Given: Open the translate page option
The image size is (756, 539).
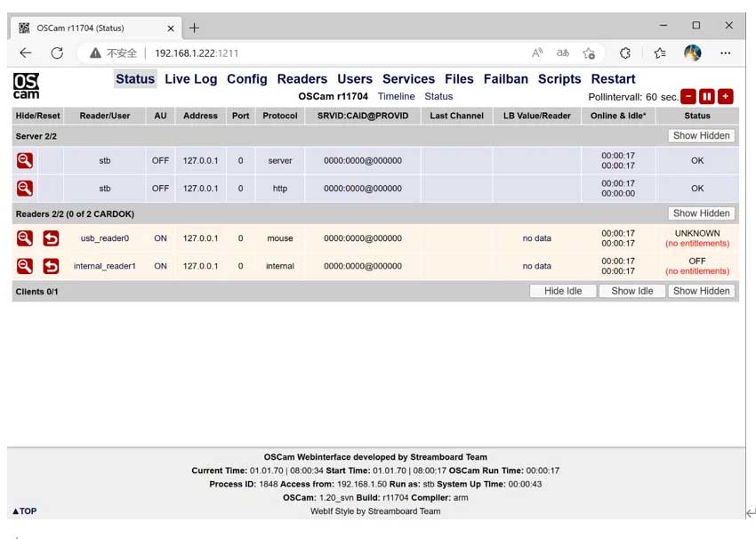Looking at the screenshot, I should coord(563,53).
